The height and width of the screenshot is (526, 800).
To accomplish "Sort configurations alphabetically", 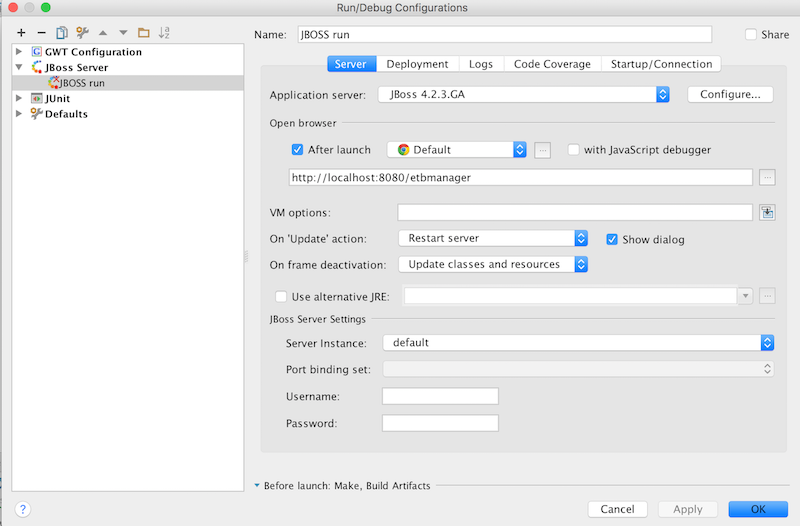I will click(x=164, y=33).
